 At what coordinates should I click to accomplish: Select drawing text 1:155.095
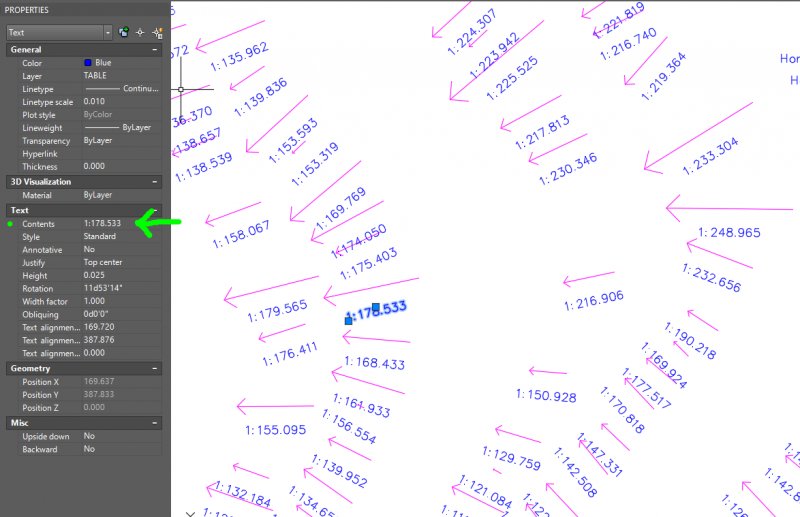point(276,430)
